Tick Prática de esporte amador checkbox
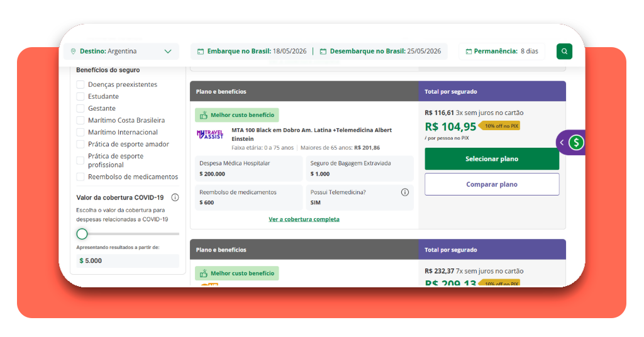Image resolution: width=644 pixels, height=337 pixels. coord(80,144)
